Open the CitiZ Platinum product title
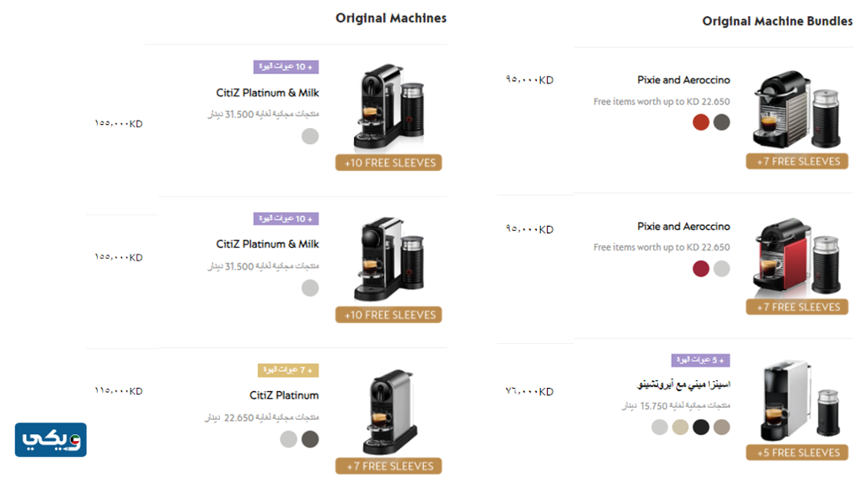The image size is (868, 478). 284,395
